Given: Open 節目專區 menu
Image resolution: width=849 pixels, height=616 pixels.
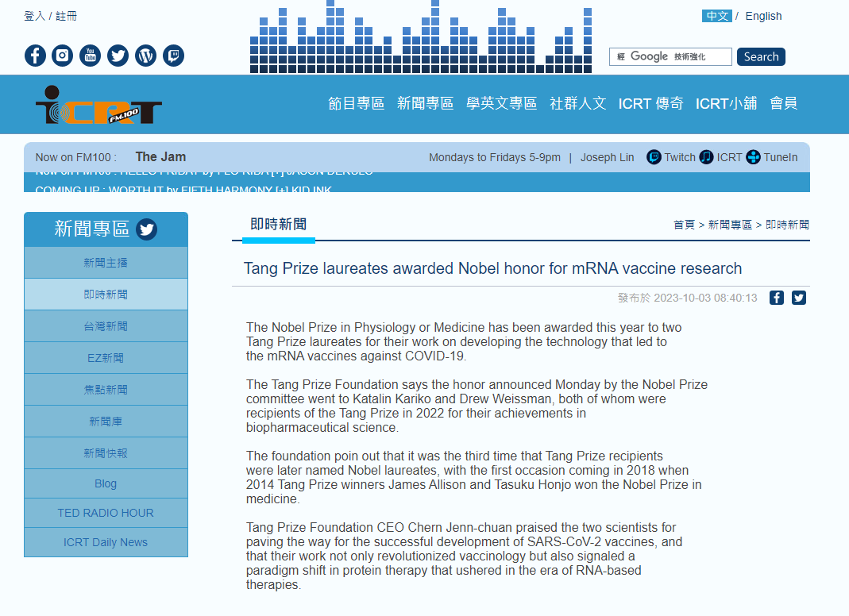Looking at the screenshot, I should 357,103.
